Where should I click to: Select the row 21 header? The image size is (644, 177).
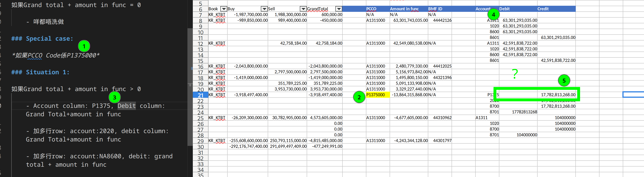coord(200,95)
